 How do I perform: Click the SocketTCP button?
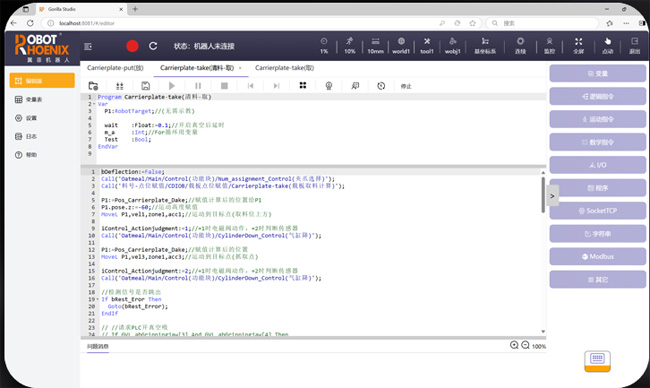click(597, 211)
